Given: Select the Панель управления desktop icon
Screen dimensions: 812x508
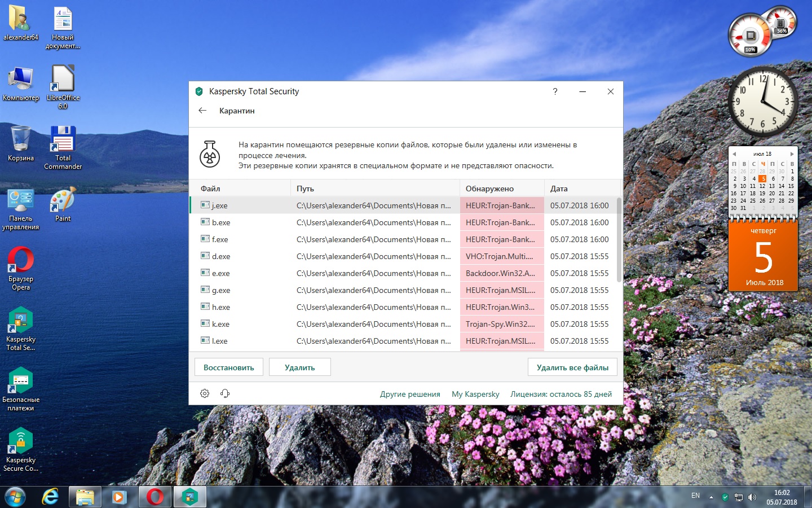Looking at the screenshot, I should click(x=21, y=209).
